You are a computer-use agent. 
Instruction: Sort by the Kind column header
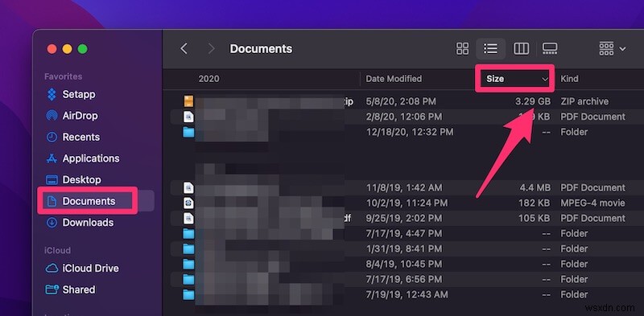[569, 79]
